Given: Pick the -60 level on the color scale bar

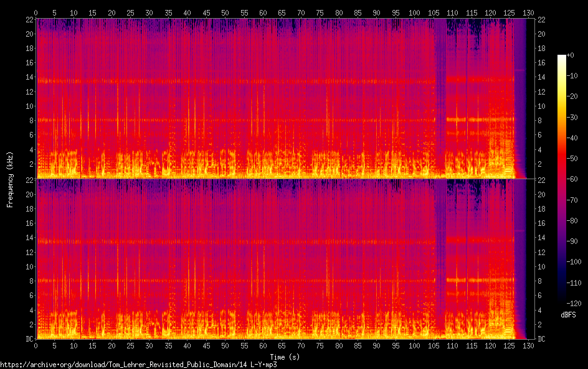Looking at the screenshot, I should pos(562,180).
